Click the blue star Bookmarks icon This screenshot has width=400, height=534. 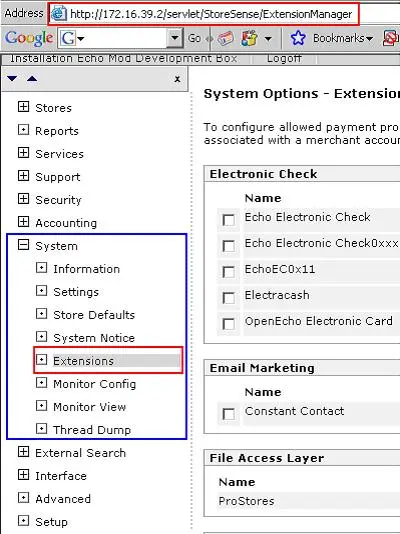point(298,38)
